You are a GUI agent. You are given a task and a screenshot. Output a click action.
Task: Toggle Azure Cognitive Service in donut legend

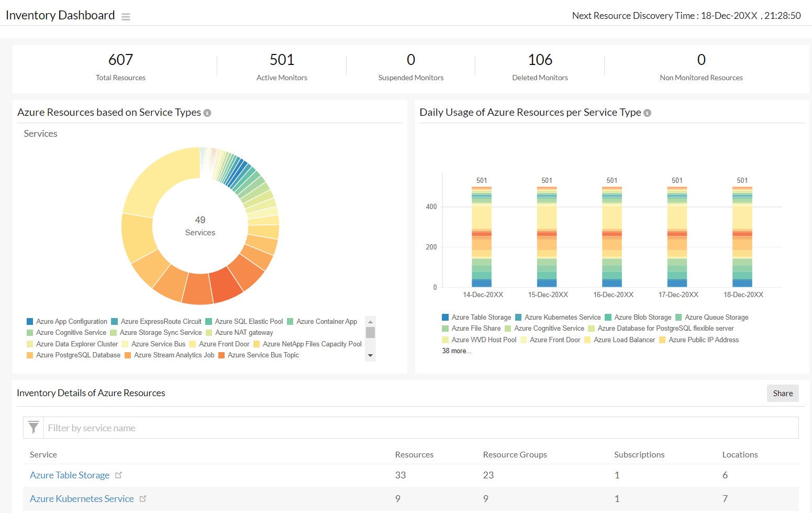(66, 333)
